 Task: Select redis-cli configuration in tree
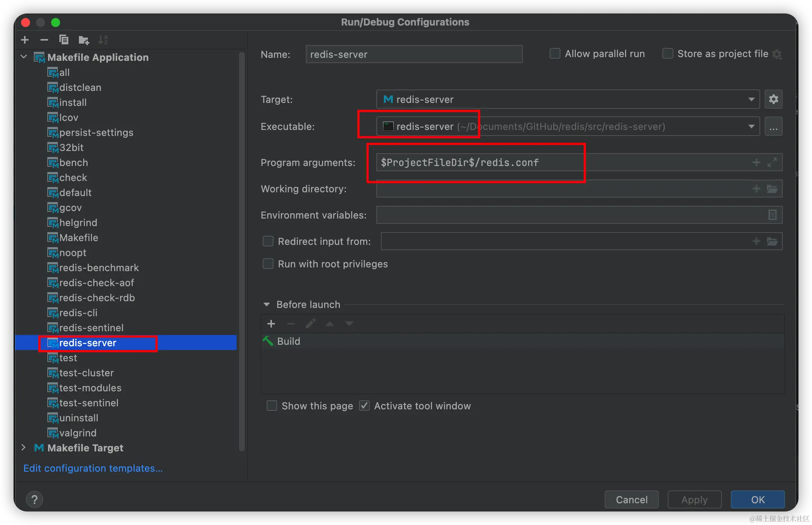tap(78, 313)
